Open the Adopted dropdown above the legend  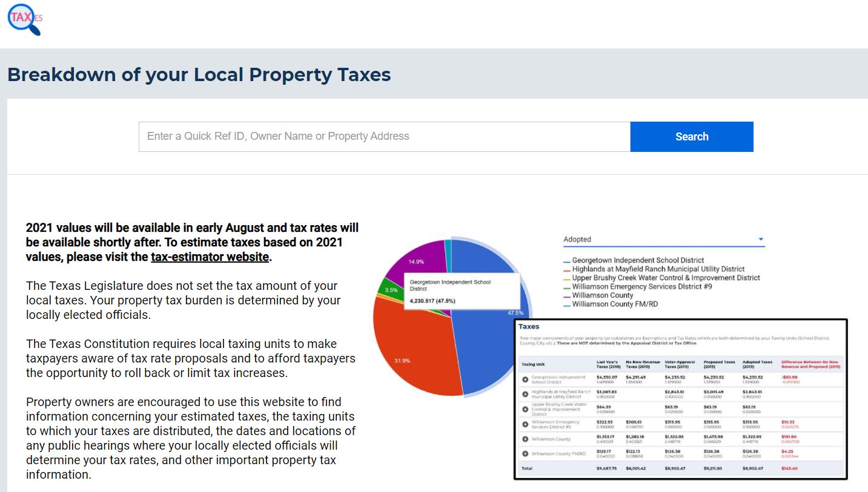click(x=664, y=239)
